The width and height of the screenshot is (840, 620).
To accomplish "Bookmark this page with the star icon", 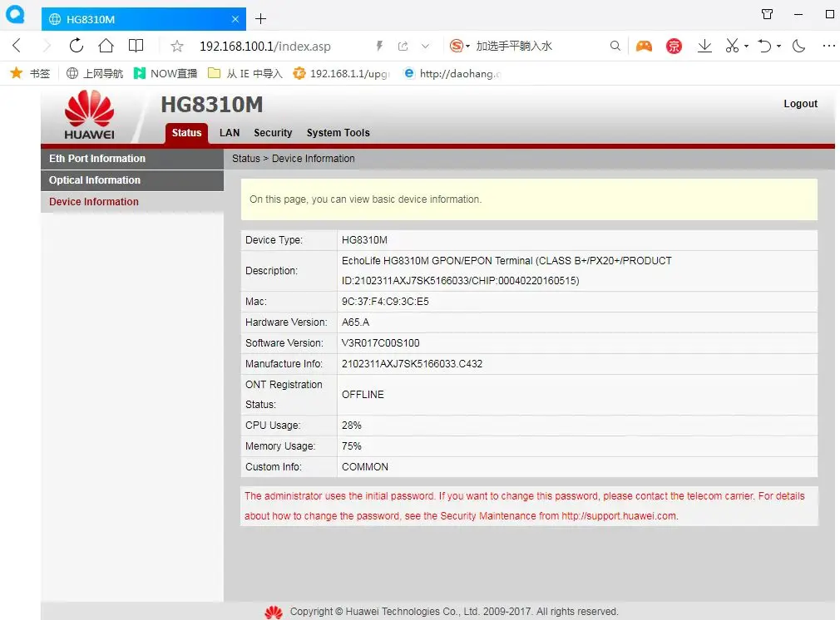I will pyautogui.click(x=177, y=46).
